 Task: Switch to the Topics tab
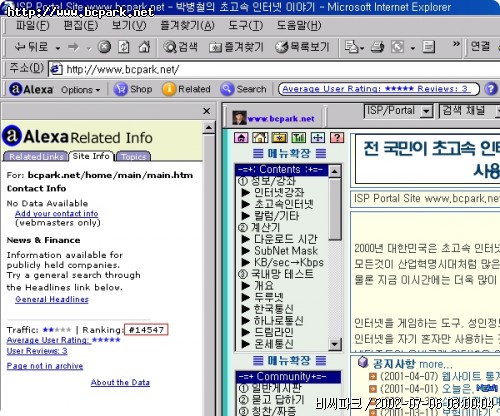pos(133,156)
